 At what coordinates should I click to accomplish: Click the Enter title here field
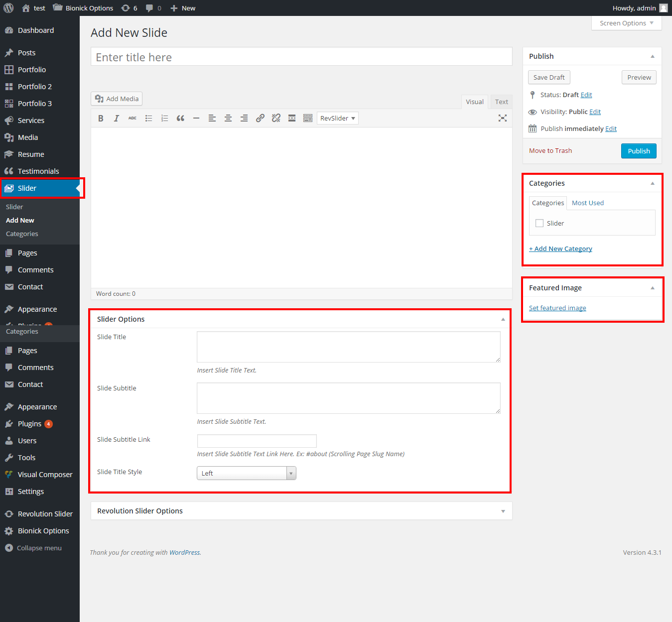coord(301,57)
